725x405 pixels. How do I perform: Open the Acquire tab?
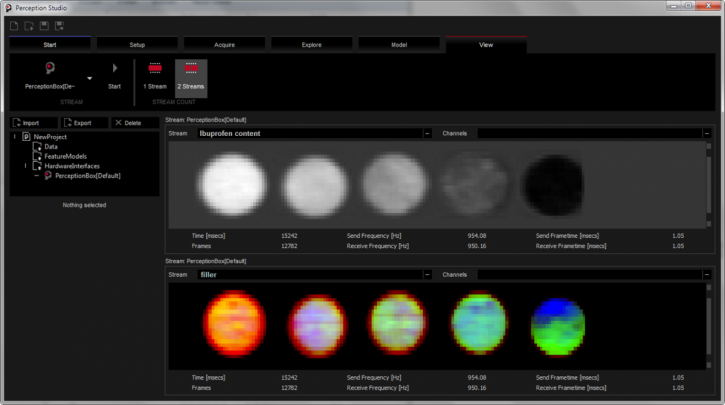click(224, 45)
